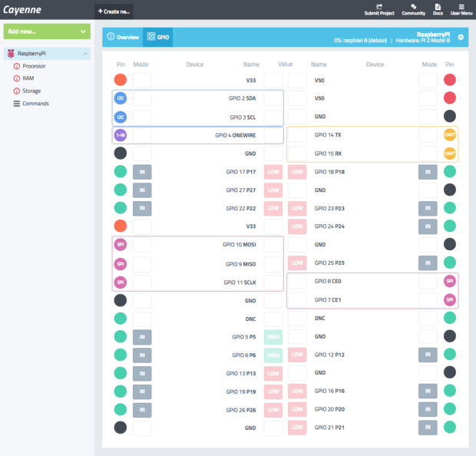Image resolution: width=476 pixels, height=456 pixels.
Task: Toggle the IN mode of GPIO 24
Action: 428,226
